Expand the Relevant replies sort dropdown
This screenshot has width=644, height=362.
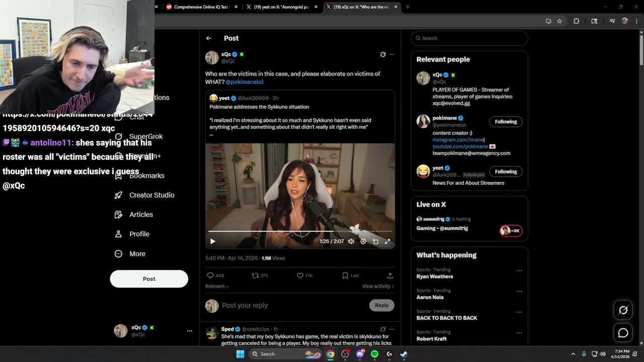click(217, 286)
